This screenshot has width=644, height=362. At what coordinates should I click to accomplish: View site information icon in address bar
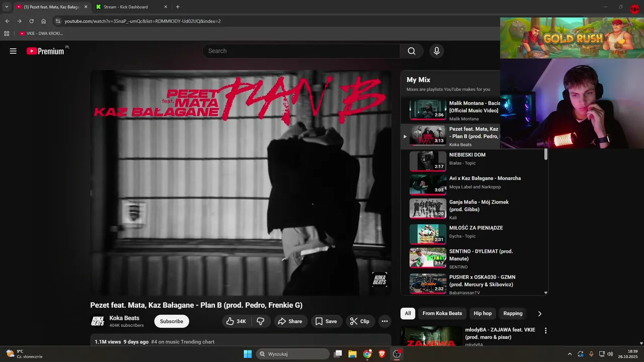tap(58, 21)
